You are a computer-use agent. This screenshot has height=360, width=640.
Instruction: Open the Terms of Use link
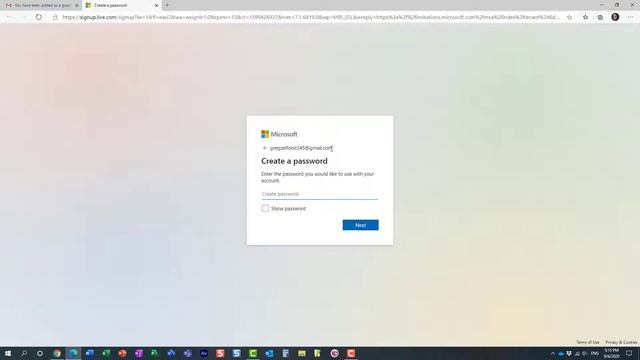587,342
